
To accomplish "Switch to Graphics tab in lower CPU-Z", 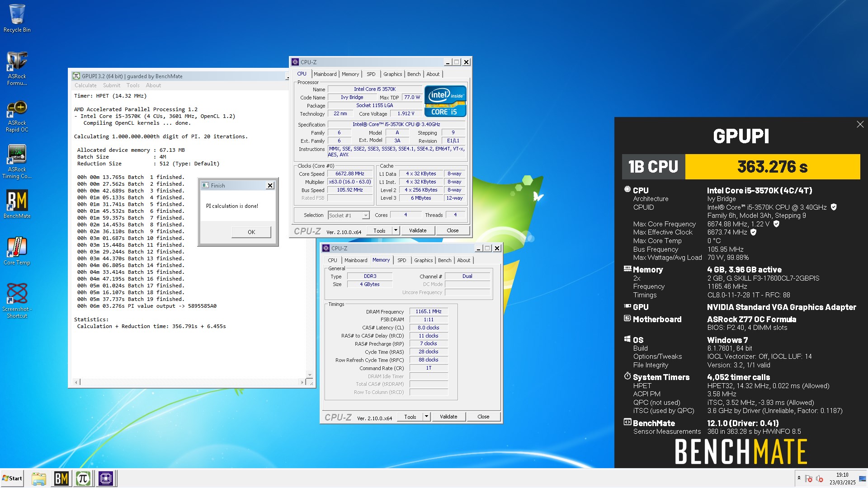I will click(x=423, y=260).
